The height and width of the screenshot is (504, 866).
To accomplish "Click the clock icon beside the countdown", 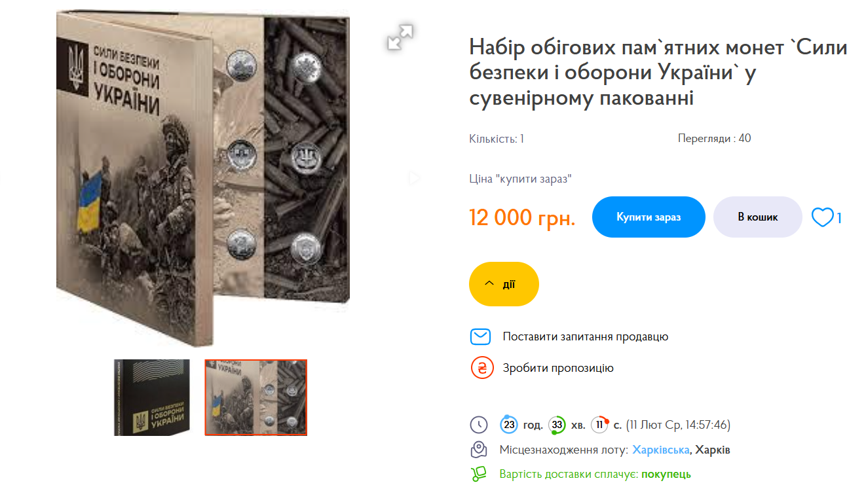I will pos(480,425).
